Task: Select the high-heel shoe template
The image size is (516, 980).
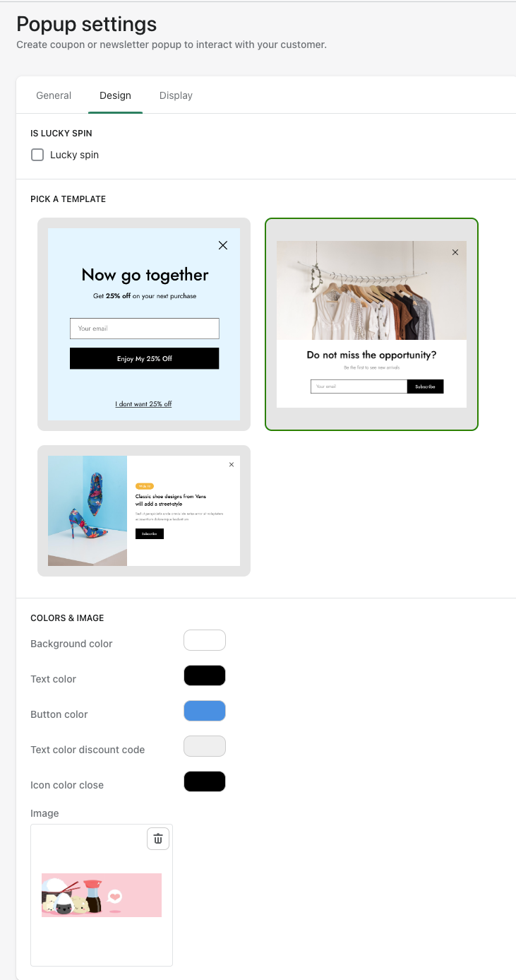Action: tap(144, 511)
